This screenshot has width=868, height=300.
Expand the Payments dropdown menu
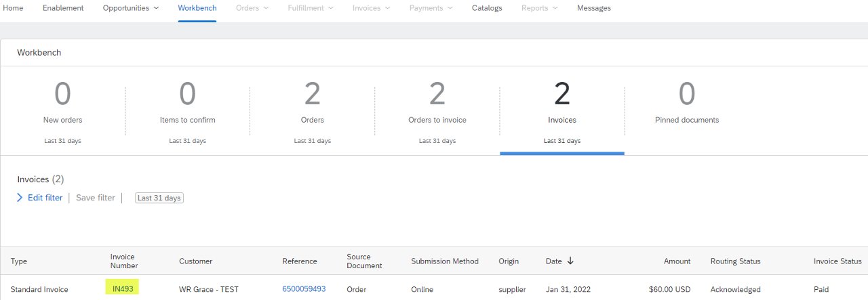[x=431, y=8]
